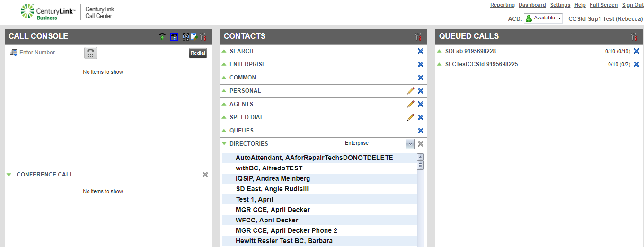Select withBC, AlfredoTEST contact

(x=319, y=168)
